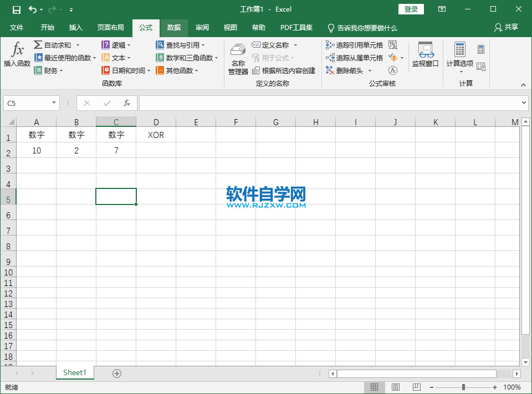532x394 pixels.
Task: Click the Error Checking warning icon
Action: click(393, 58)
